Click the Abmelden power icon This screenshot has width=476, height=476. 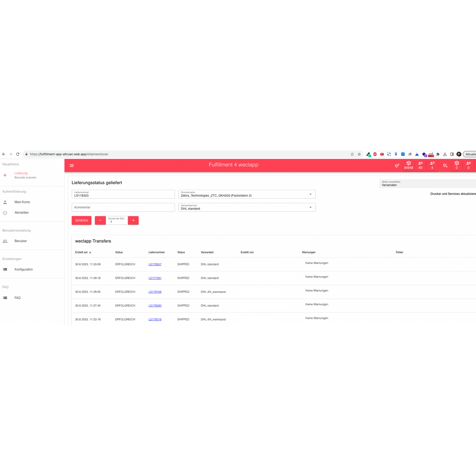(x=5, y=212)
